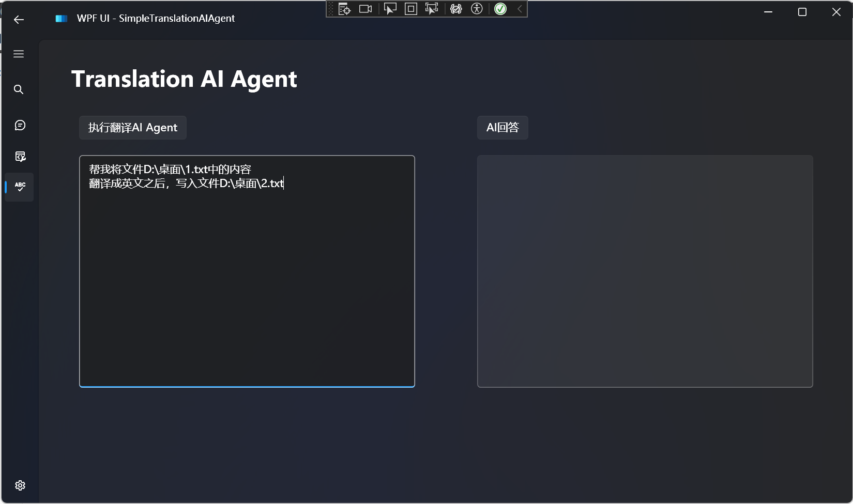
Task: Toggle Track Focused Element in debug toolbar
Action: pos(431,9)
